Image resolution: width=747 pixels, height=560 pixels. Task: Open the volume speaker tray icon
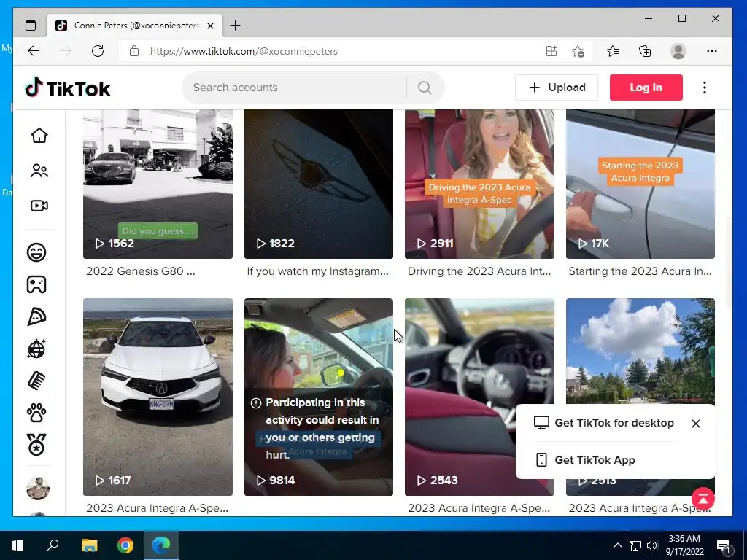tap(651, 545)
